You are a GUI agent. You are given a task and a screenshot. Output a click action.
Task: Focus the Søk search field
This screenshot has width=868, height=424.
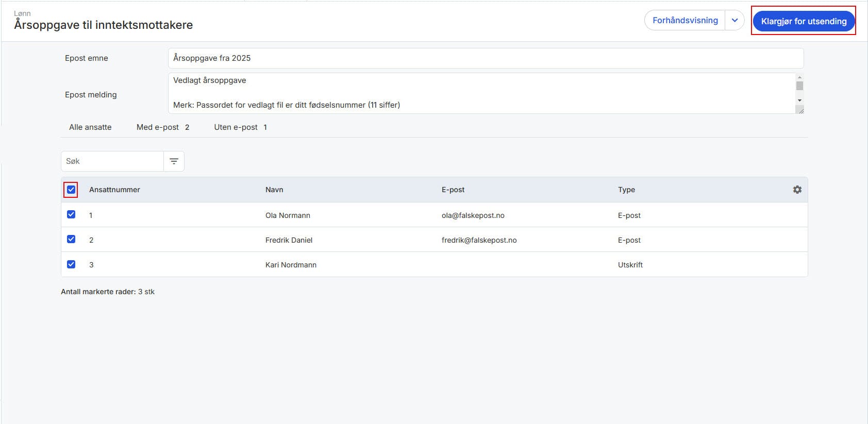(x=112, y=161)
